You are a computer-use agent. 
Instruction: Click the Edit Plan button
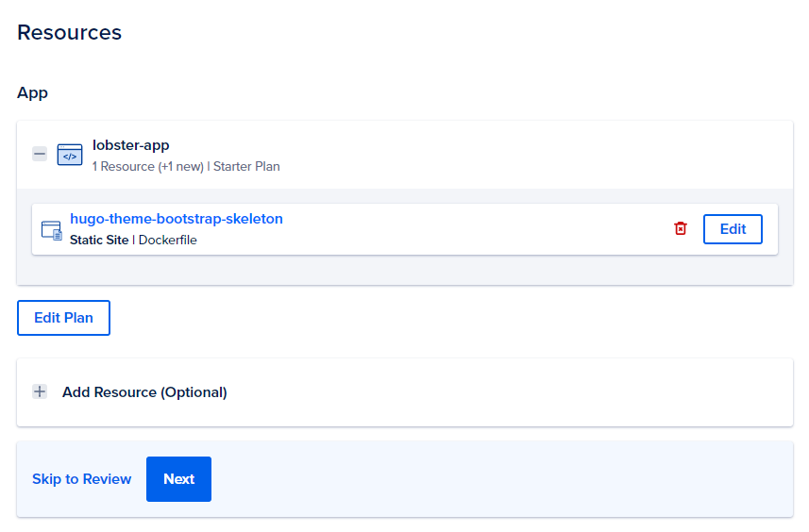[x=63, y=318]
